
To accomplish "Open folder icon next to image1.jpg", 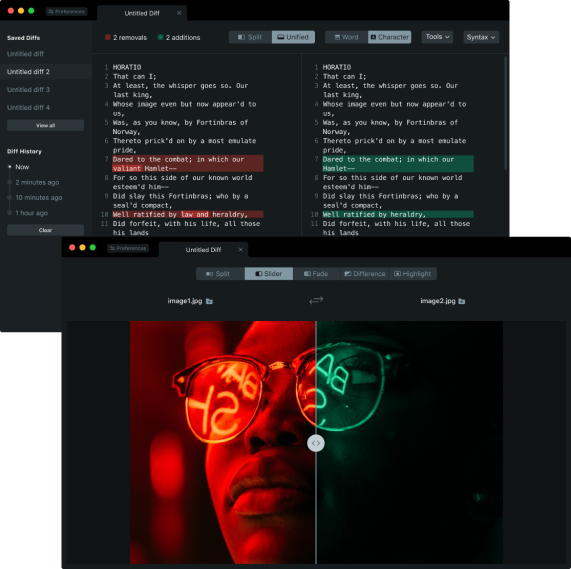I will click(x=209, y=301).
